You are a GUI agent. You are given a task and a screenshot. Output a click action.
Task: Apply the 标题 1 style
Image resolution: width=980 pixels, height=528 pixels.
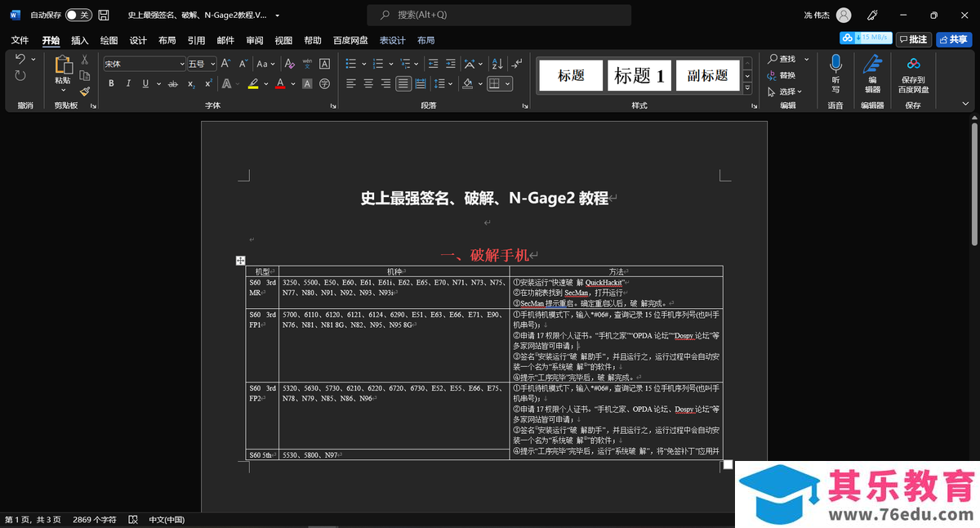(x=639, y=75)
